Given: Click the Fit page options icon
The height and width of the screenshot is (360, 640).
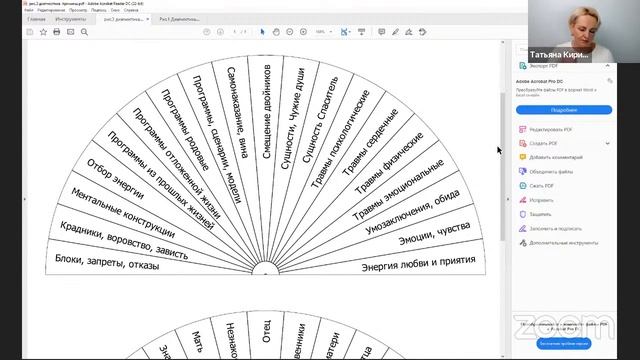Looking at the screenshot, I should point(345,32).
